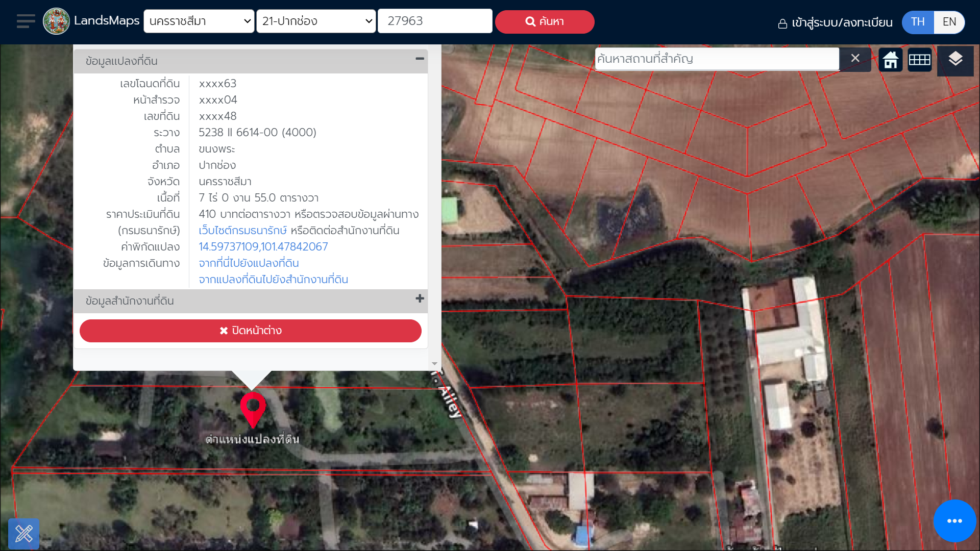Click the LandsMaps logo emblem

(x=56, y=21)
